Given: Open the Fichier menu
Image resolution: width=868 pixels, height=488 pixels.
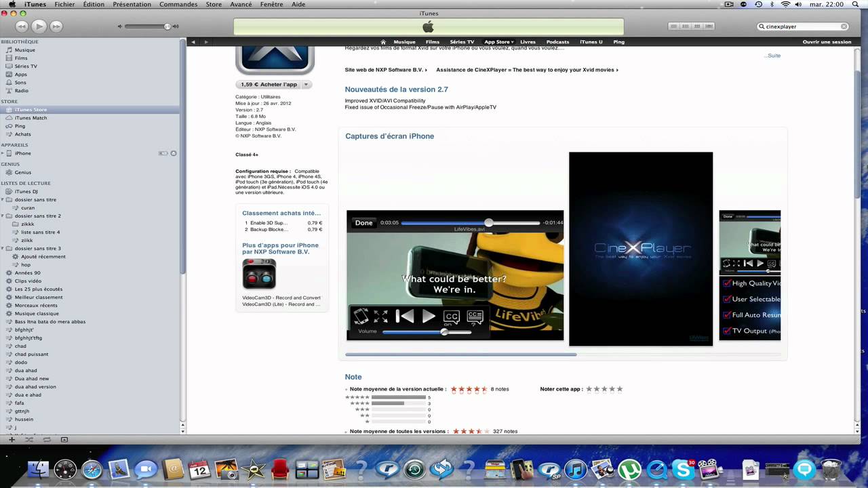Looking at the screenshot, I should click(64, 4).
